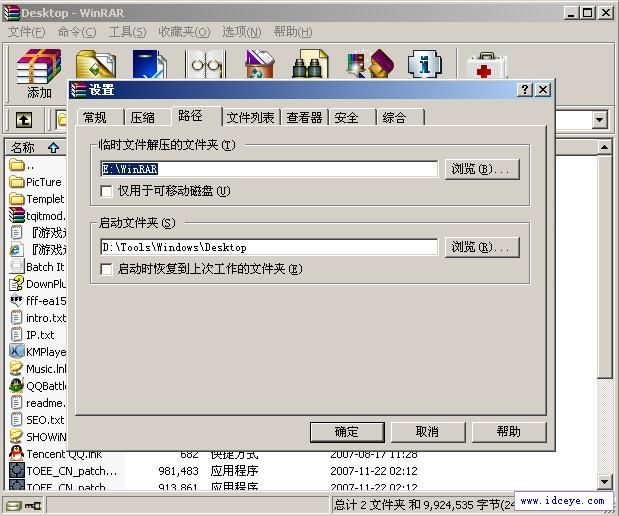Click the Repair (first aid kit) toolbar icon
Image resolution: width=619 pixels, height=516 pixels.
(x=486, y=65)
